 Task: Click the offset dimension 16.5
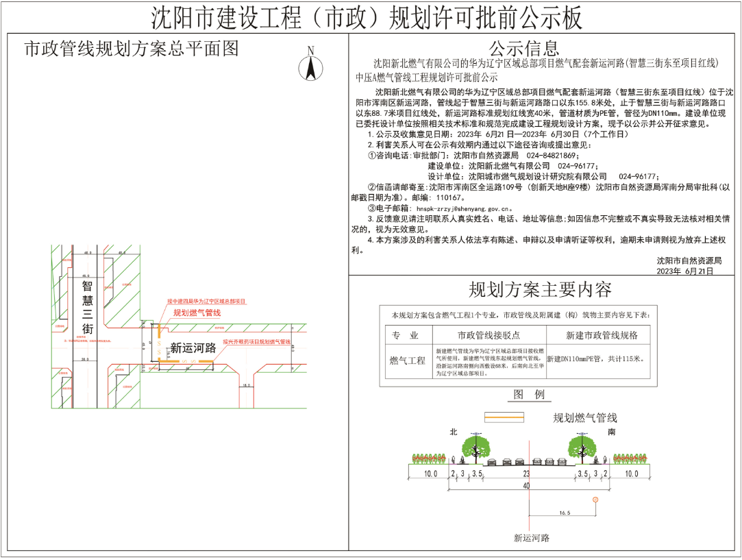565,513
